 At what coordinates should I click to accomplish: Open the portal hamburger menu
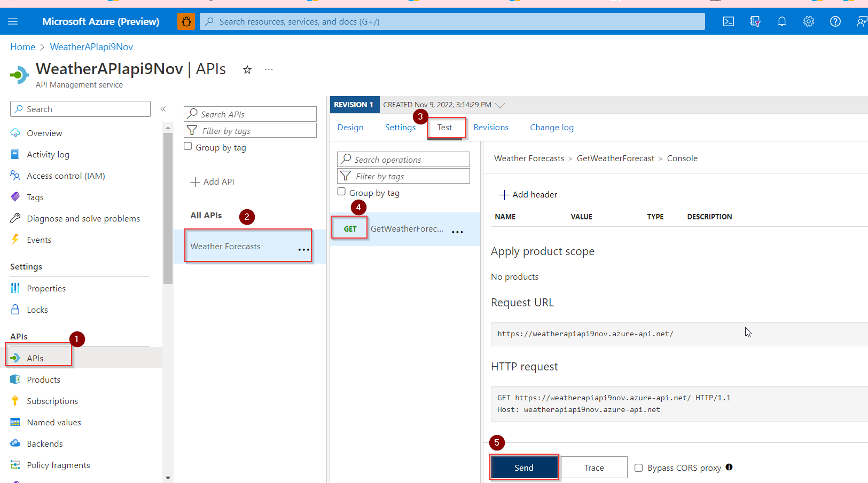[x=13, y=21]
